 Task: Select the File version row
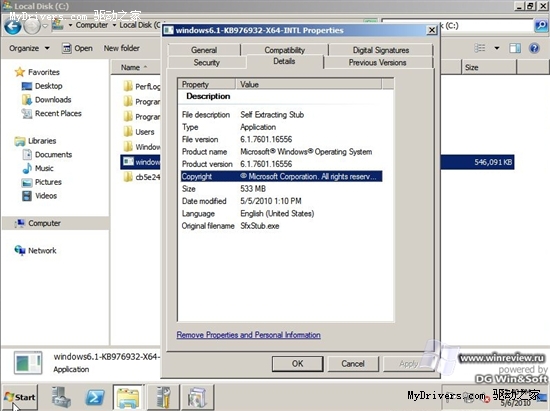281,139
